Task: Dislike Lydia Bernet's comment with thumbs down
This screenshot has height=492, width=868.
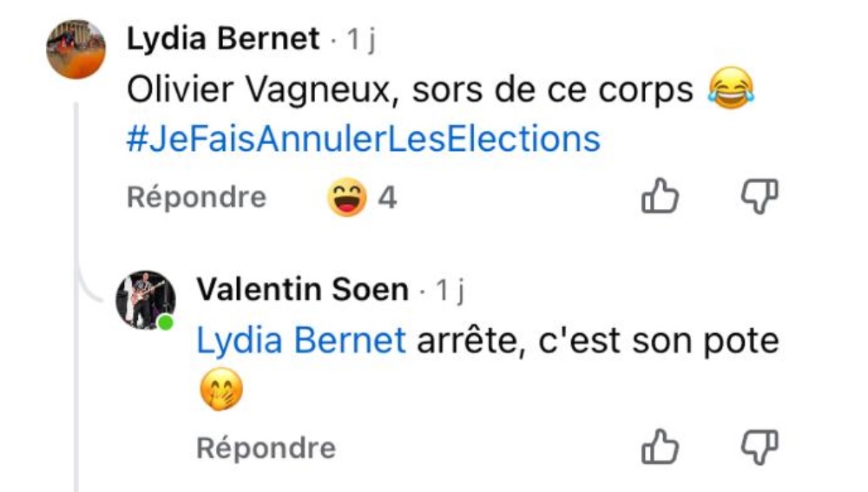Action: tap(759, 197)
